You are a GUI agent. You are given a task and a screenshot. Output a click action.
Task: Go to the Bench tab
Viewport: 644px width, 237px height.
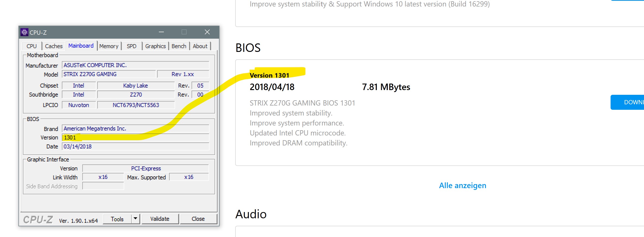point(179,46)
